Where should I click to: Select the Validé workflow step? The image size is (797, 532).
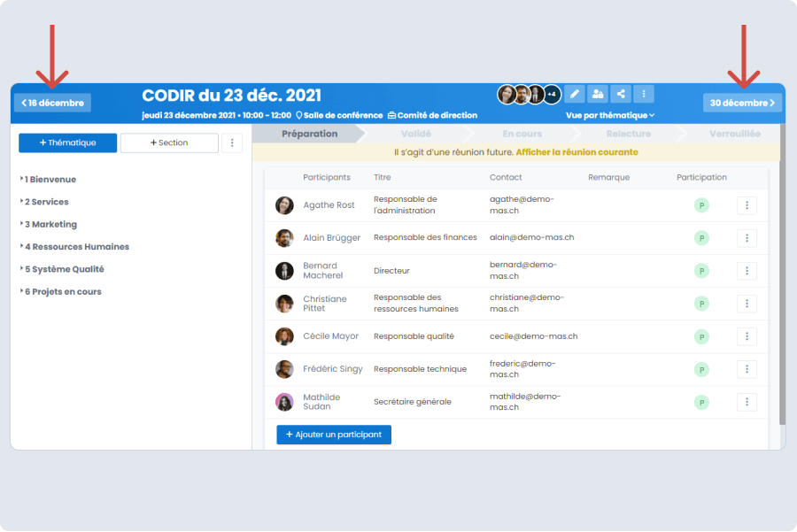(415, 134)
